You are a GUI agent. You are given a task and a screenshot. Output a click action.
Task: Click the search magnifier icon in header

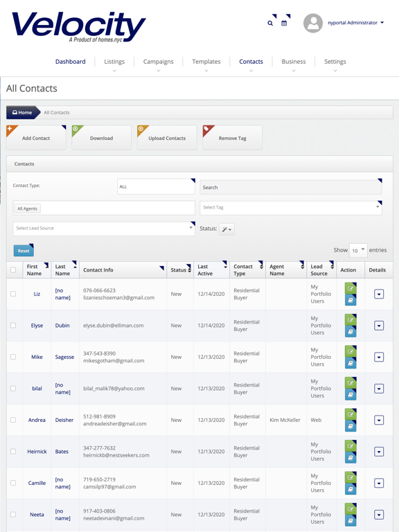270,23
